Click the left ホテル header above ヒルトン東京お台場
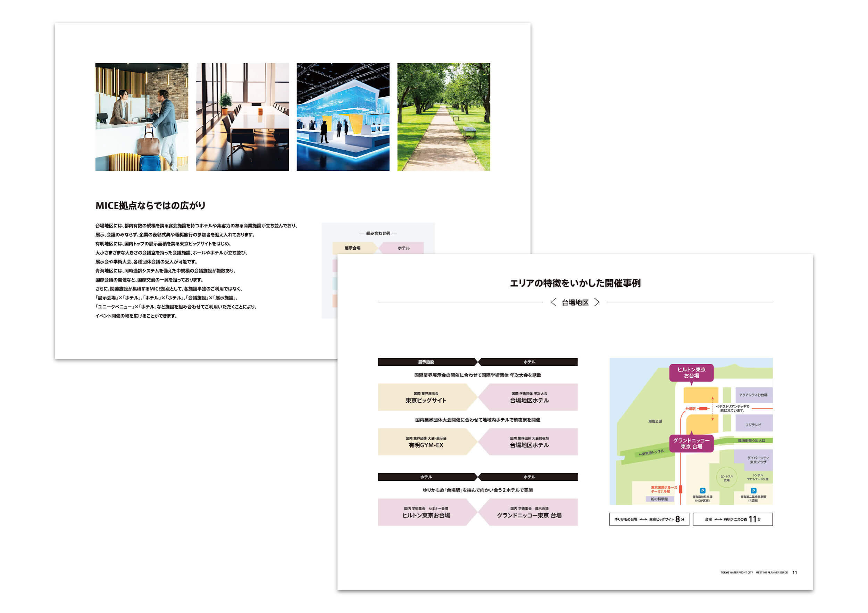 pos(427,477)
